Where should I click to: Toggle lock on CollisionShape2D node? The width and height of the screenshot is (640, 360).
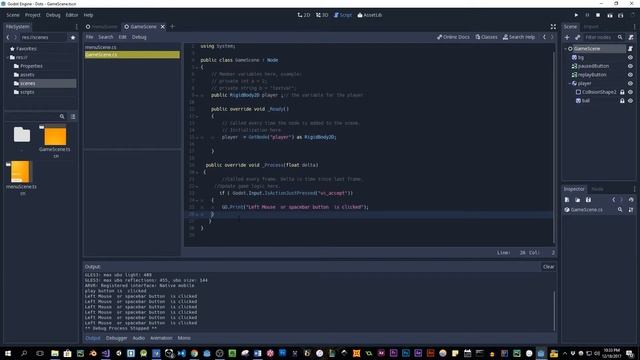(622, 92)
